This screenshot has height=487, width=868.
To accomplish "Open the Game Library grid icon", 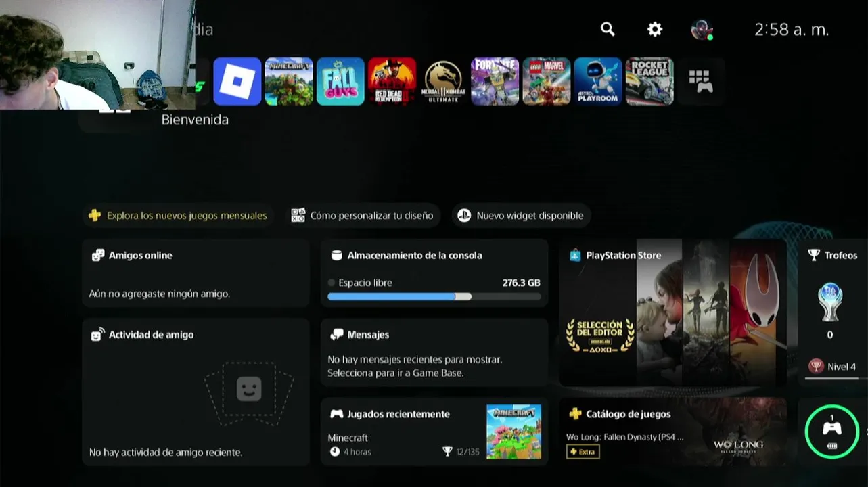I will coord(700,81).
